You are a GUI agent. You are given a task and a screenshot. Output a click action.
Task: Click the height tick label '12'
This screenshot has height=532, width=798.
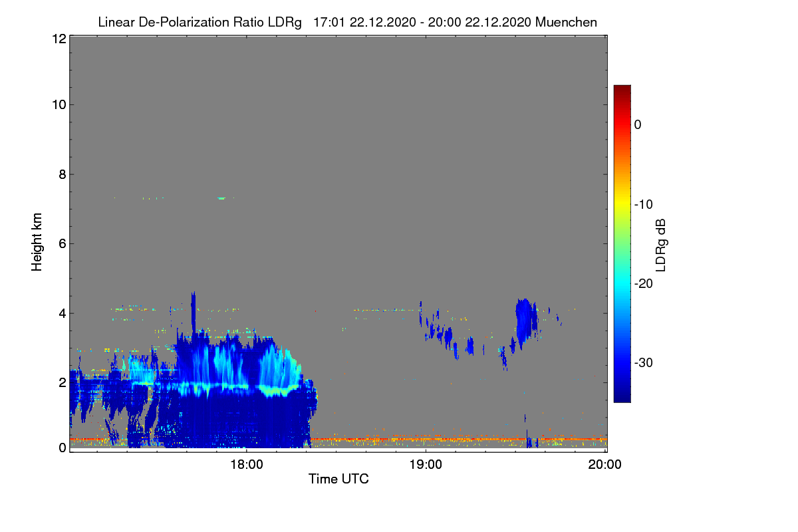tap(59, 39)
